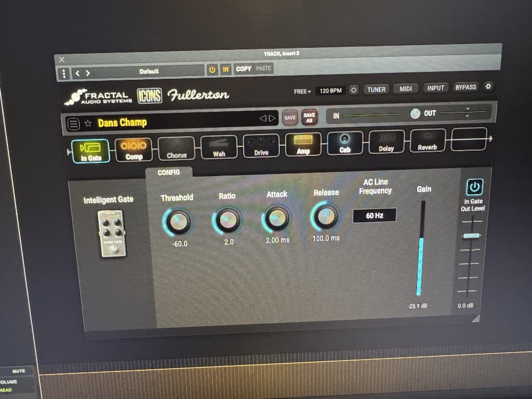Click the Threshold knob
This screenshot has height=399, width=532.
click(178, 222)
